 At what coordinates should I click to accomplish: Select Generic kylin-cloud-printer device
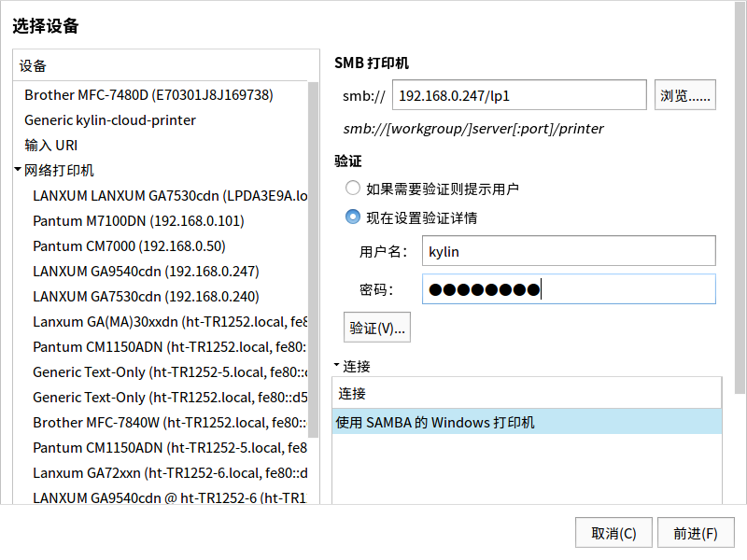pos(161,120)
